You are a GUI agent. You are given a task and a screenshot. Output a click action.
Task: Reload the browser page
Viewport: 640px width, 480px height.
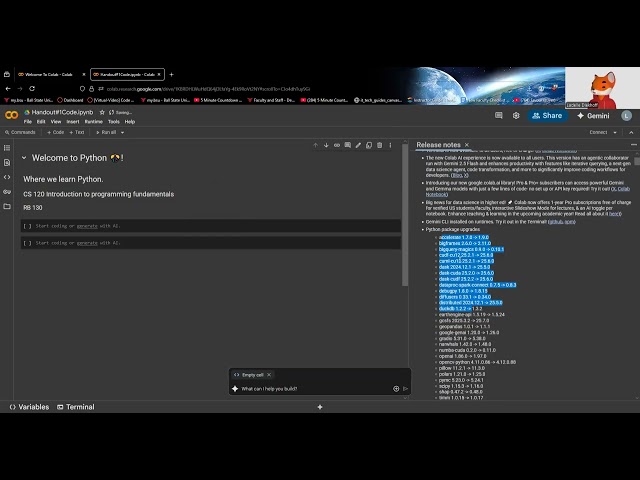32,89
